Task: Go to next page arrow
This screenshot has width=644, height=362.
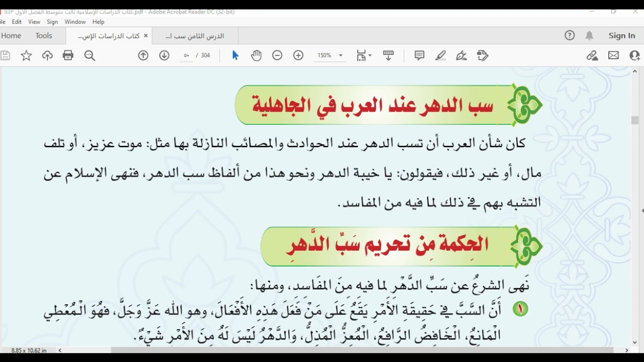Action: tap(165, 56)
